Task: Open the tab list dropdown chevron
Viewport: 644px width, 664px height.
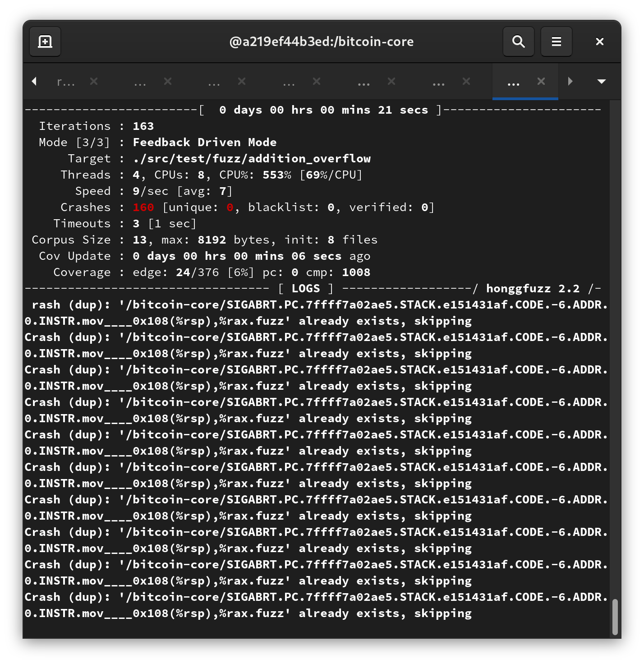Action: pyautogui.click(x=601, y=81)
